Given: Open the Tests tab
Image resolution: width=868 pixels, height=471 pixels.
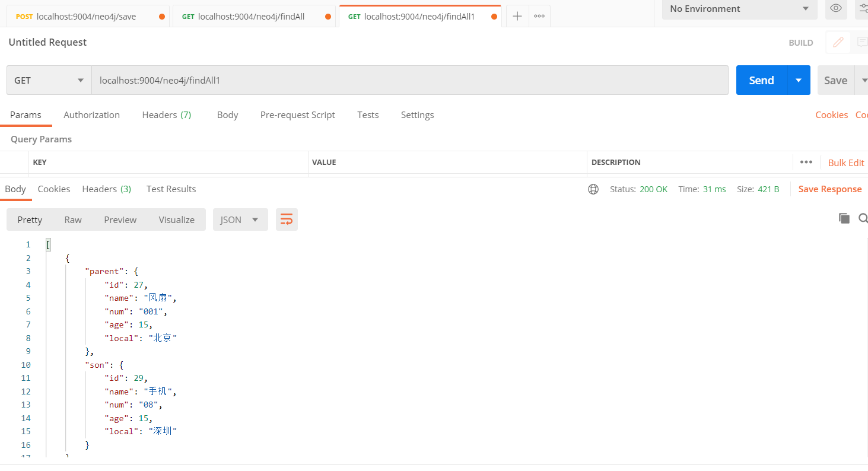Looking at the screenshot, I should [368, 115].
